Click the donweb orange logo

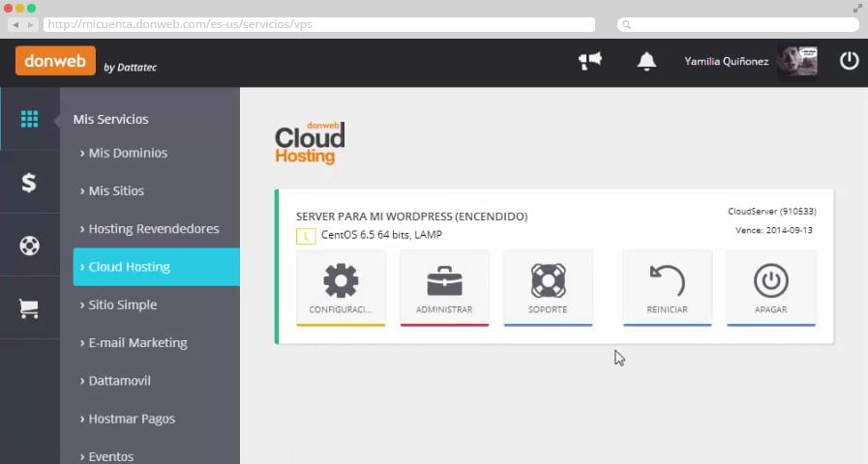coord(55,60)
